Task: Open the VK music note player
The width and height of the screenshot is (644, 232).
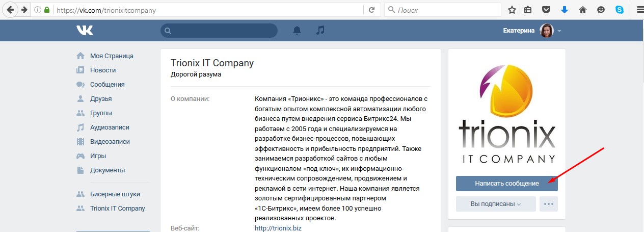Action: coord(320,31)
